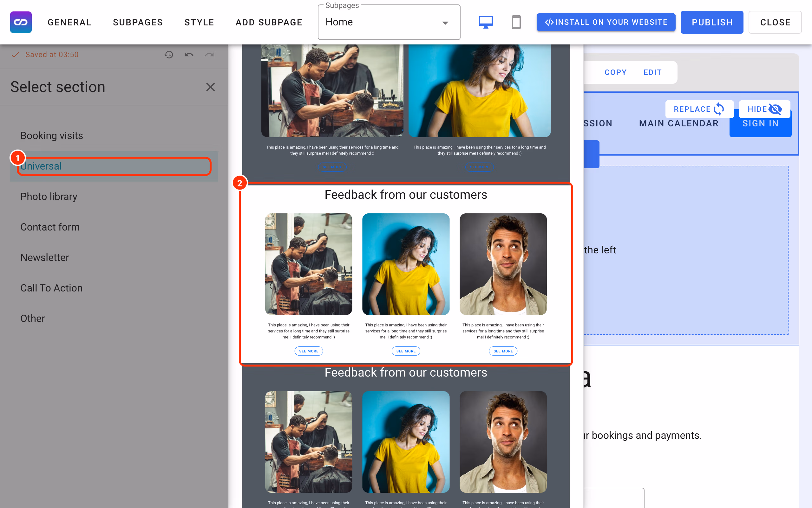Open the GENERAL menu
This screenshot has height=508, width=812.
point(69,22)
